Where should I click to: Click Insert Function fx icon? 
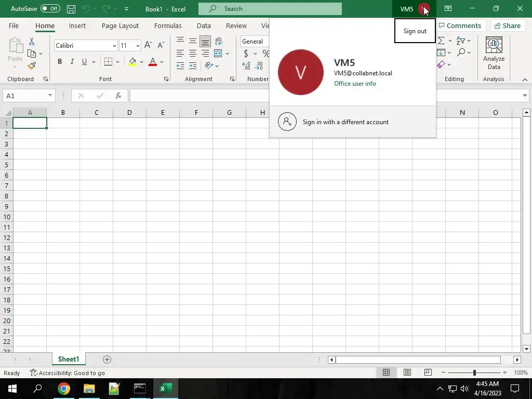(118, 96)
